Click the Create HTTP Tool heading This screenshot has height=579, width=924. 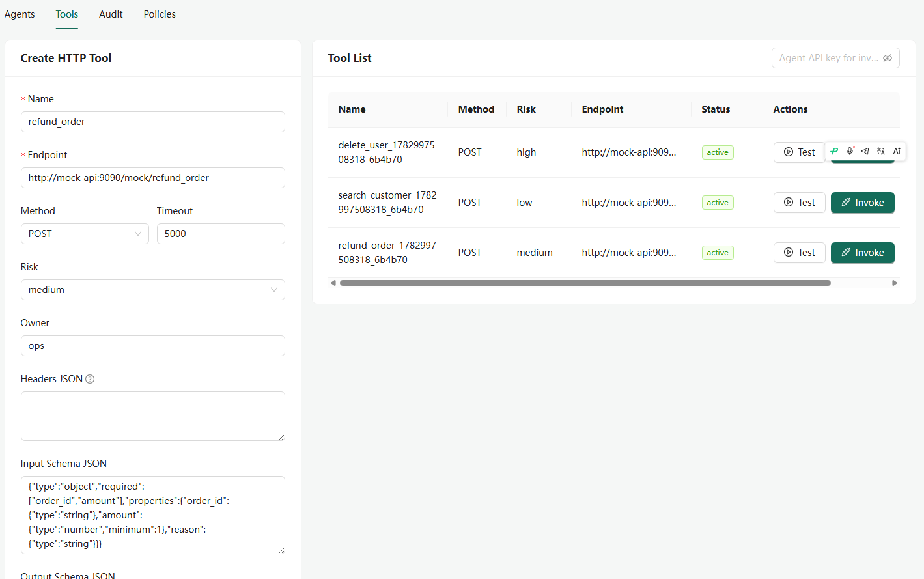click(x=66, y=58)
